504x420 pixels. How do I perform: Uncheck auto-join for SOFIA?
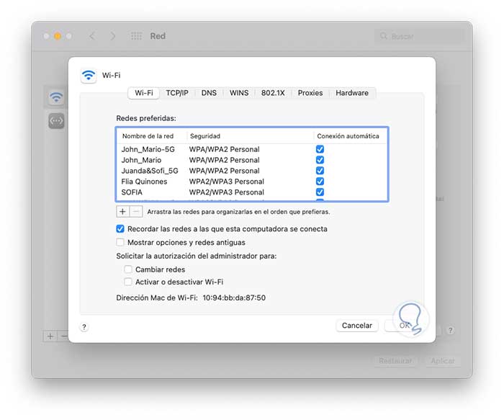[320, 192]
